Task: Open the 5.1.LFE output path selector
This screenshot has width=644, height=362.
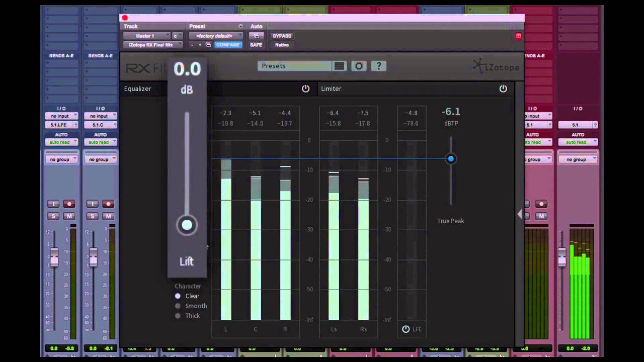Action: click(x=61, y=125)
